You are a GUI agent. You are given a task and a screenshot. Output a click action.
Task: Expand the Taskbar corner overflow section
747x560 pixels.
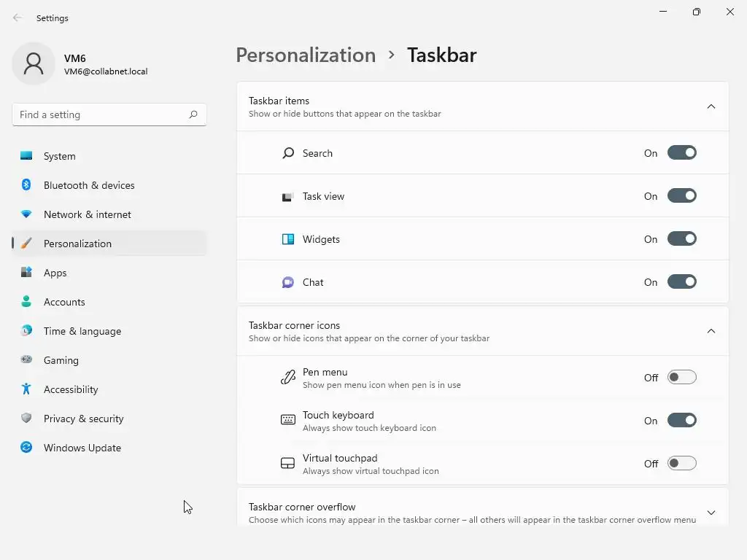(711, 513)
